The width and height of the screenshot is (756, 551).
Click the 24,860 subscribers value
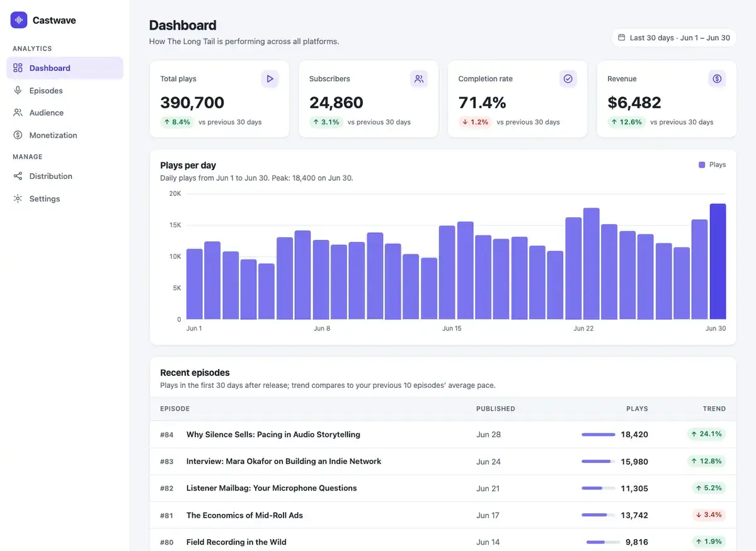tap(336, 102)
